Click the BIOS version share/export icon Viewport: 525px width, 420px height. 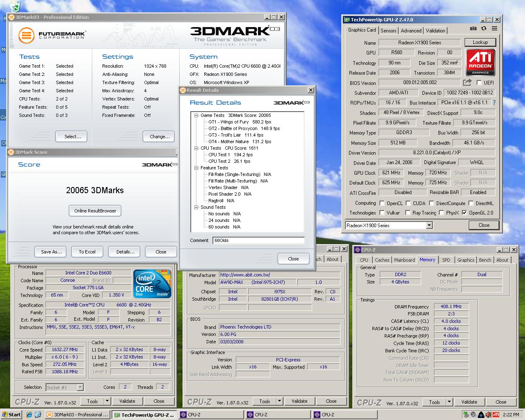coord(467,82)
